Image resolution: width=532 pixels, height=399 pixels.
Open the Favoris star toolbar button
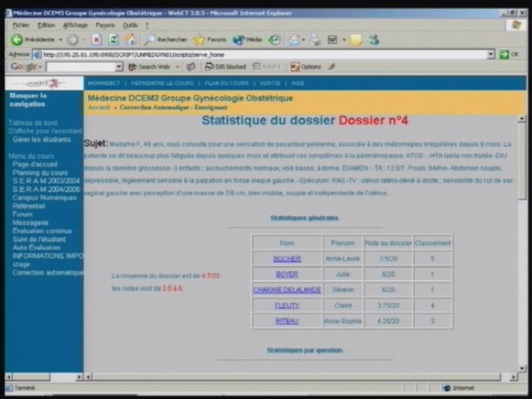coord(210,39)
